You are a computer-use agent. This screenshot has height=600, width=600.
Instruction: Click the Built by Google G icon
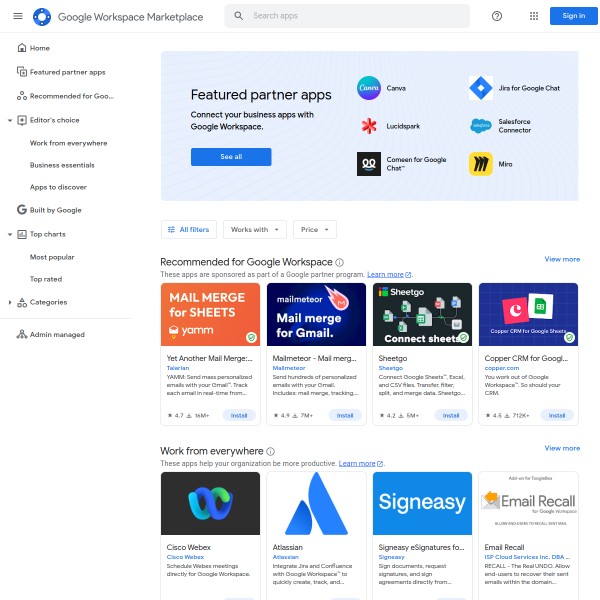coord(22,210)
